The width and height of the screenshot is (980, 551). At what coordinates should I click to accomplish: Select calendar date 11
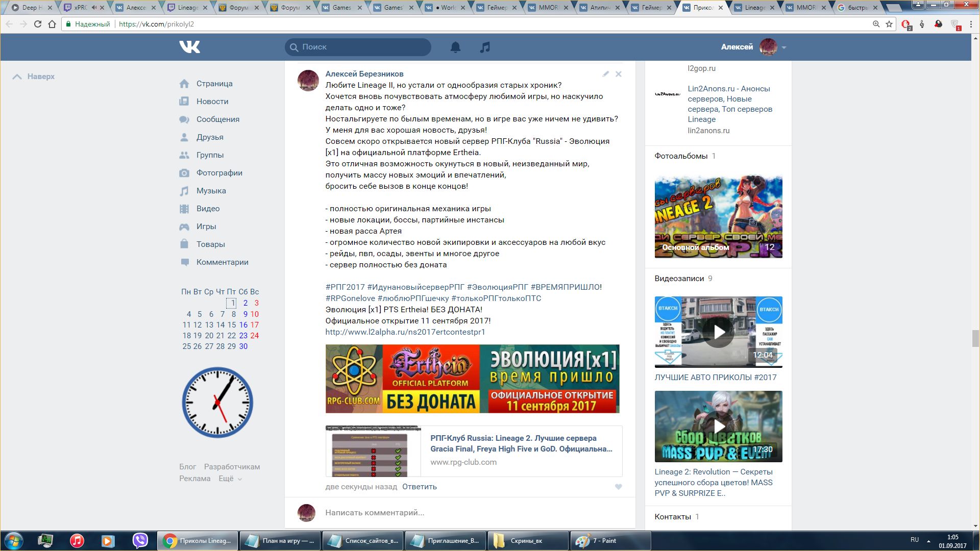click(186, 325)
